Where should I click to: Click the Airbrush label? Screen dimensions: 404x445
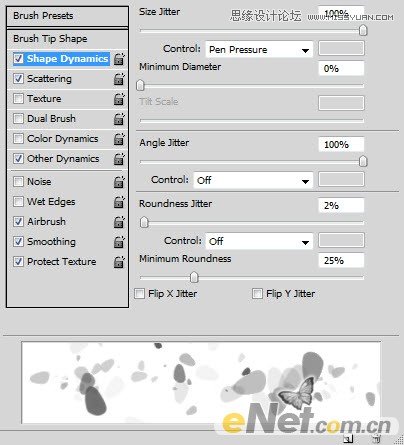click(46, 222)
